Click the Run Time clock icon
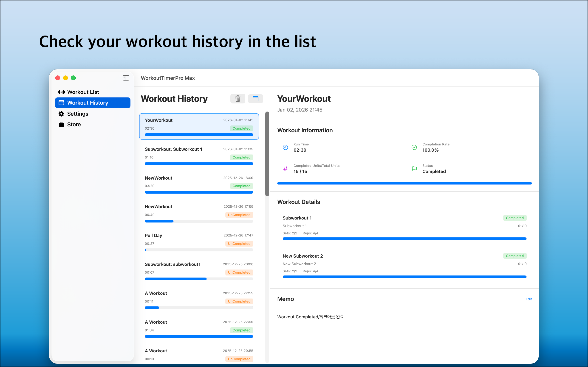The width and height of the screenshot is (588, 367). (285, 147)
